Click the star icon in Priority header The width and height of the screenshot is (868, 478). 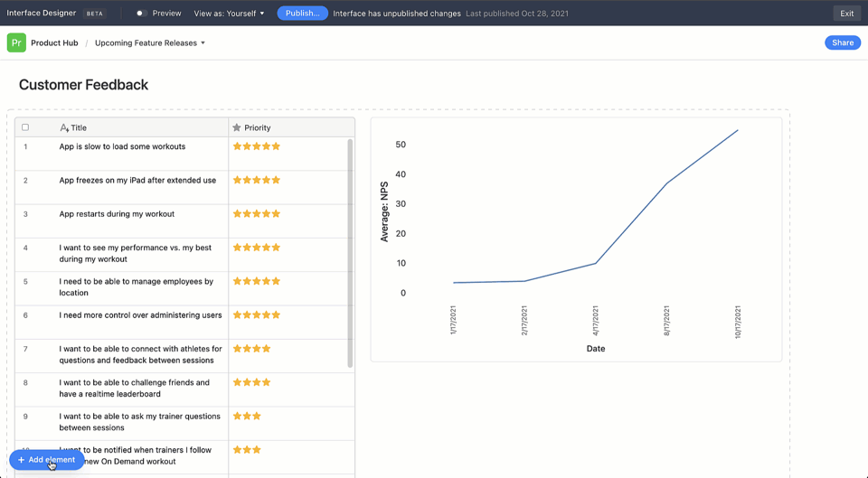pyautogui.click(x=237, y=127)
